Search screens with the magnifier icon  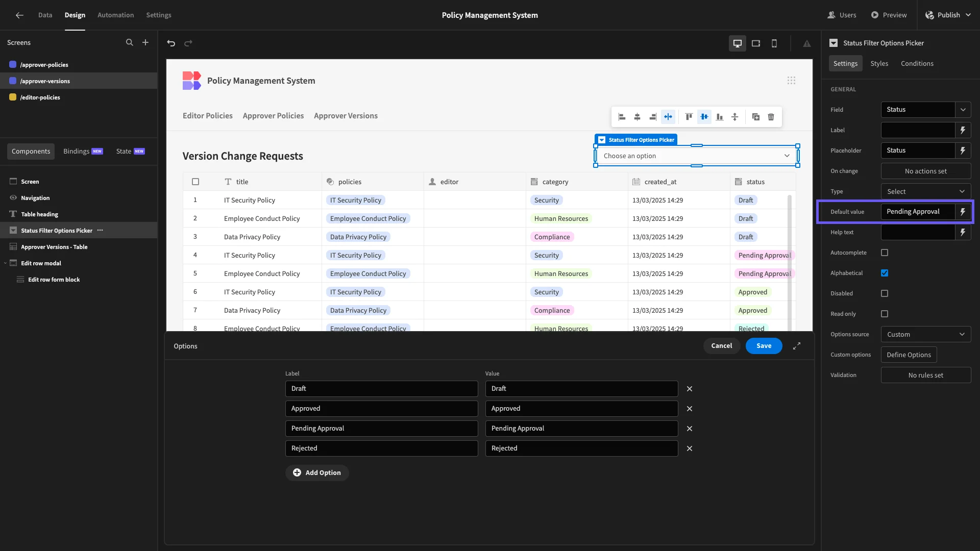[130, 42]
